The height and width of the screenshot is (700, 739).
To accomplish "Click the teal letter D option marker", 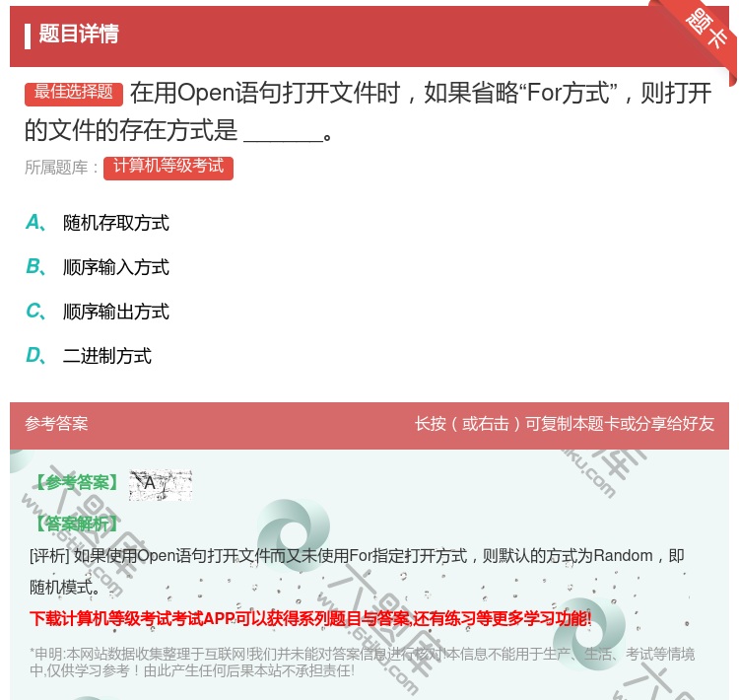I will [34, 356].
